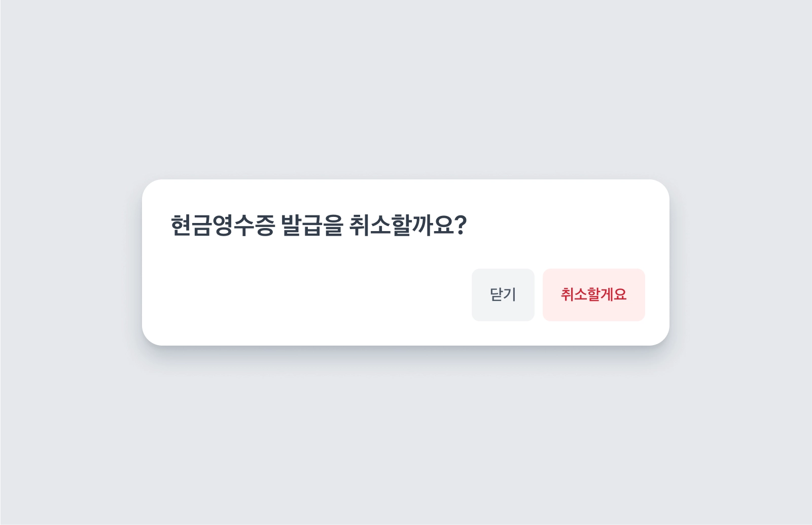Dismiss the dialog using 닫기
Viewport: 812px width, 525px height.
point(503,295)
